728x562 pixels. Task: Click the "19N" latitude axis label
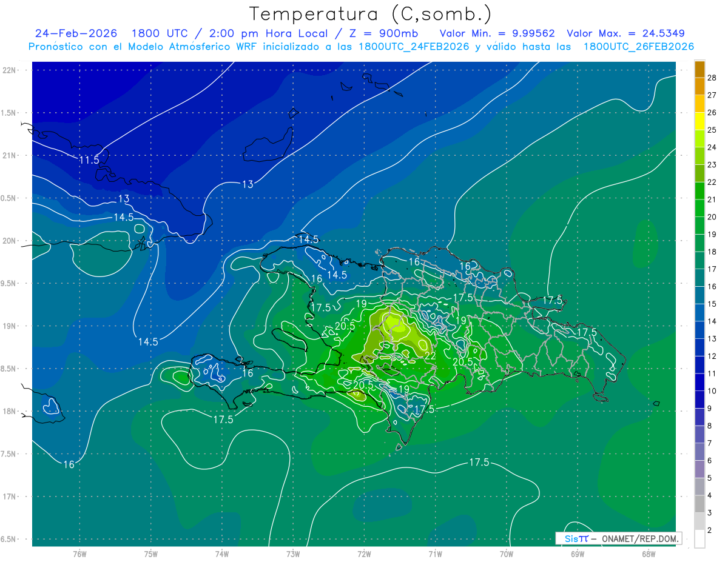click(9, 326)
